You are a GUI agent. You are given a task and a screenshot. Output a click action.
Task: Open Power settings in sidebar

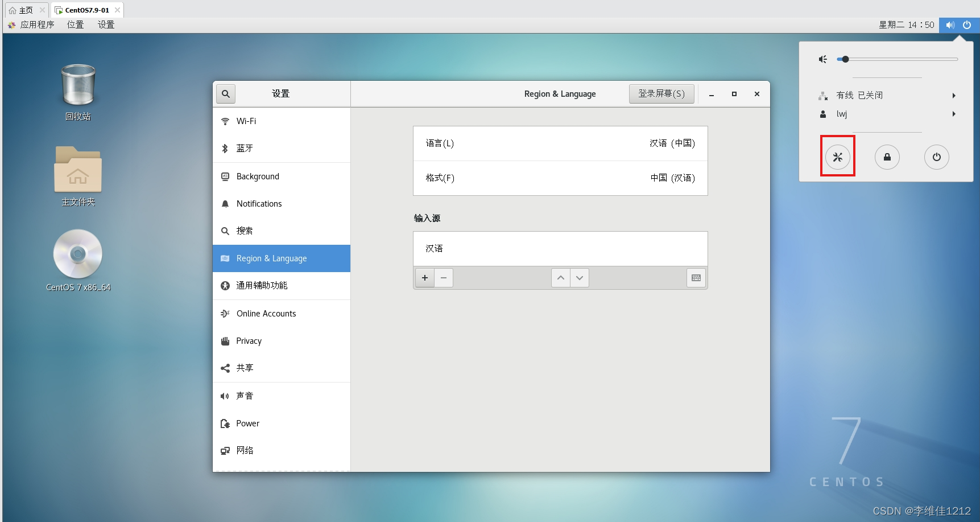[247, 423]
